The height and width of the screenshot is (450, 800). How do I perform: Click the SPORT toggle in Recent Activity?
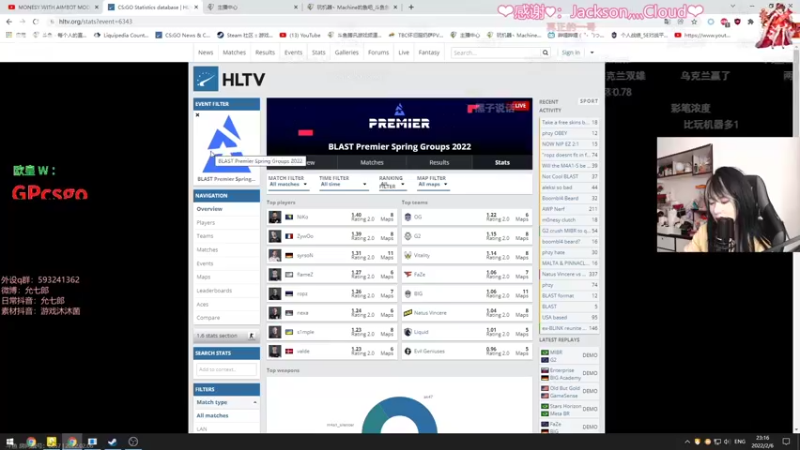pos(588,102)
